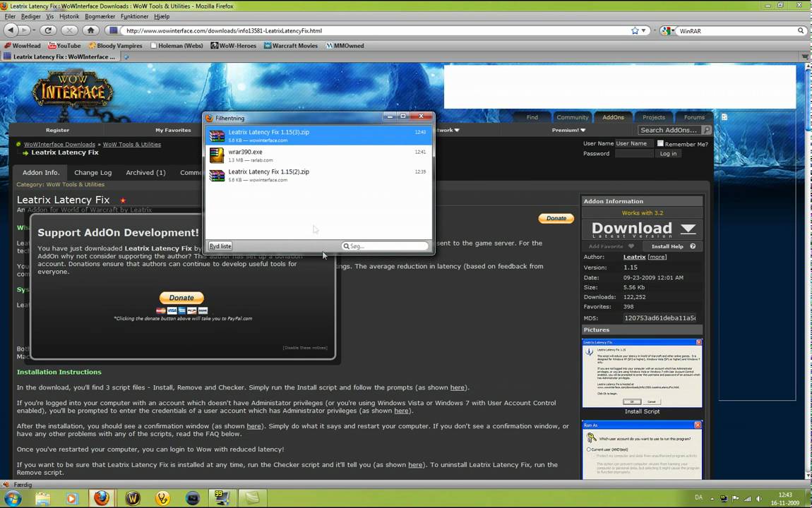Screen dimensions: 812x508
Task: Switch to Archived (1) tab
Action: tap(145, 173)
